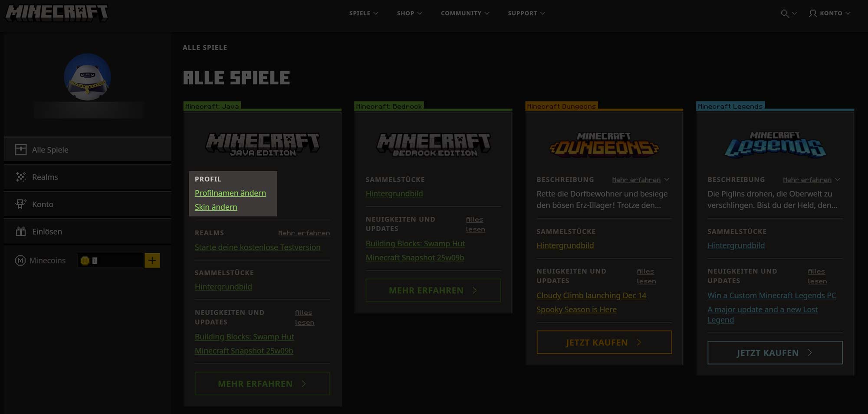Open A major update and a new Lost Legend
Image resolution: width=868 pixels, height=414 pixels.
763,315
